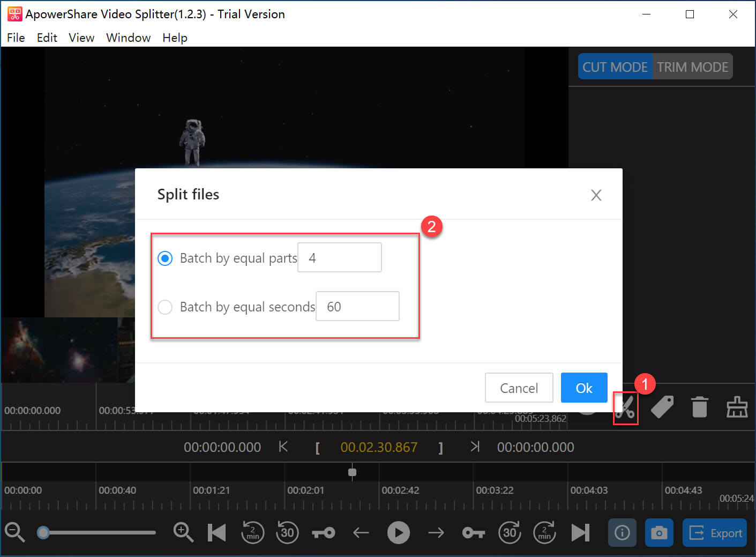Zoom out on the timeline
Viewport: 756px width, 557px height.
14,532
